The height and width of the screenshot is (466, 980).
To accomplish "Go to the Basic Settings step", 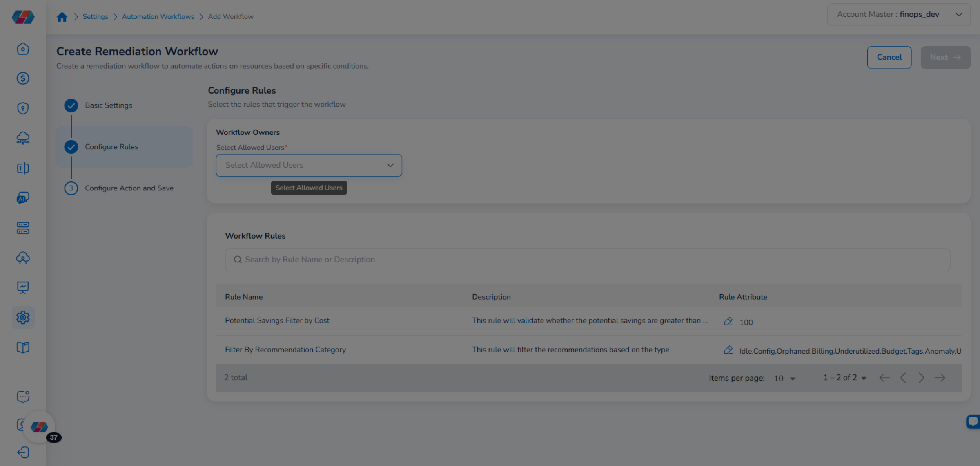I will 108,105.
